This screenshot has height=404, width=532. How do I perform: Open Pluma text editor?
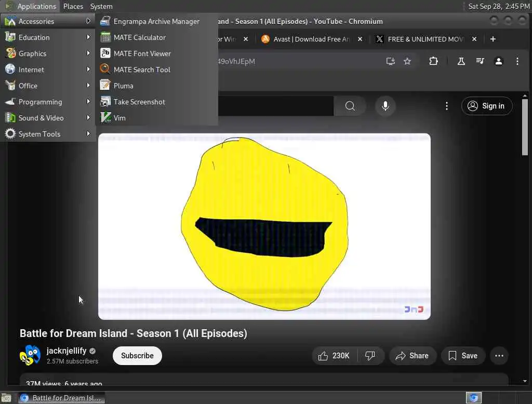tap(156, 86)
